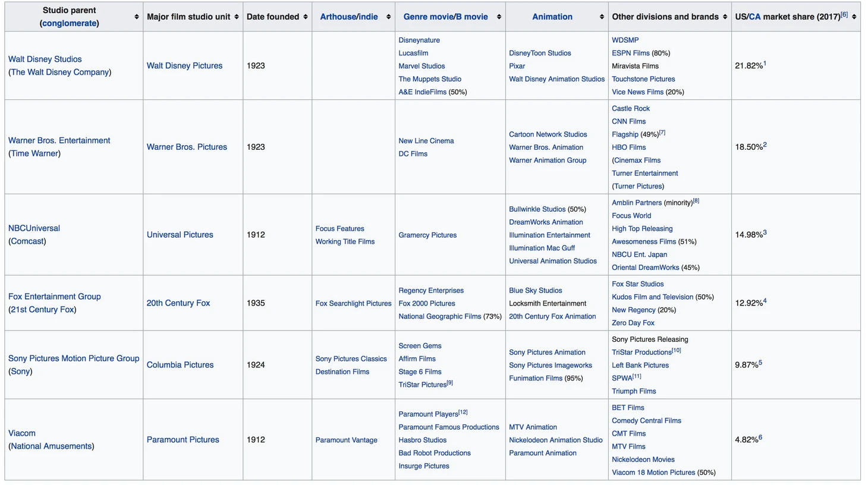Viewport: 868px width, 485px height.
Task: Open the Paramount Vantage link
Action: click(x=346, y=440)
